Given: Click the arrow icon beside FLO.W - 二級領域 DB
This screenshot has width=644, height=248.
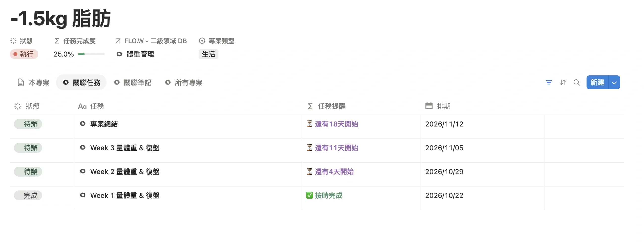Looking at the screenshot, I should pyautogui.click(x=118, y=40).
